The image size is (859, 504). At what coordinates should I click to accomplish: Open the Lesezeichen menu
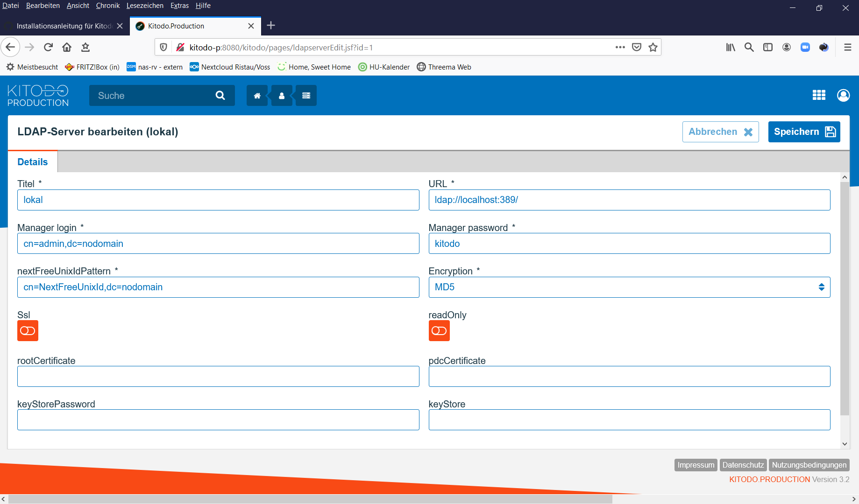tap(145, 6)
